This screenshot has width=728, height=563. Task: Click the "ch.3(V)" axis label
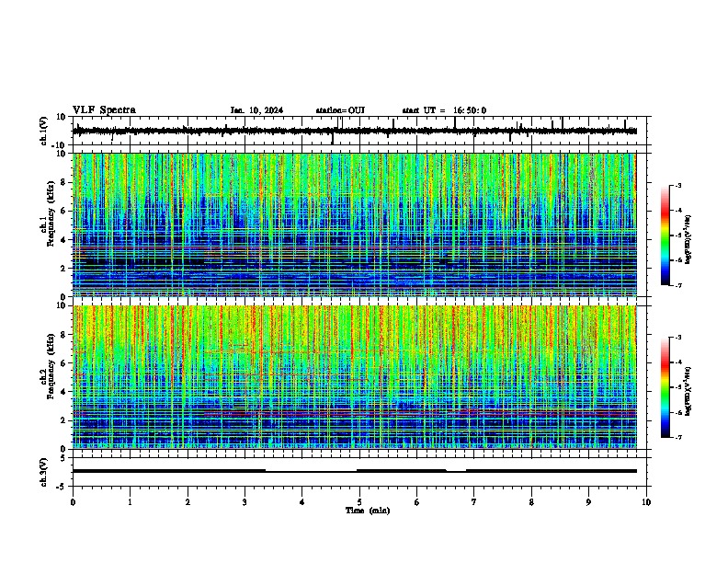[x=44, y=472]
